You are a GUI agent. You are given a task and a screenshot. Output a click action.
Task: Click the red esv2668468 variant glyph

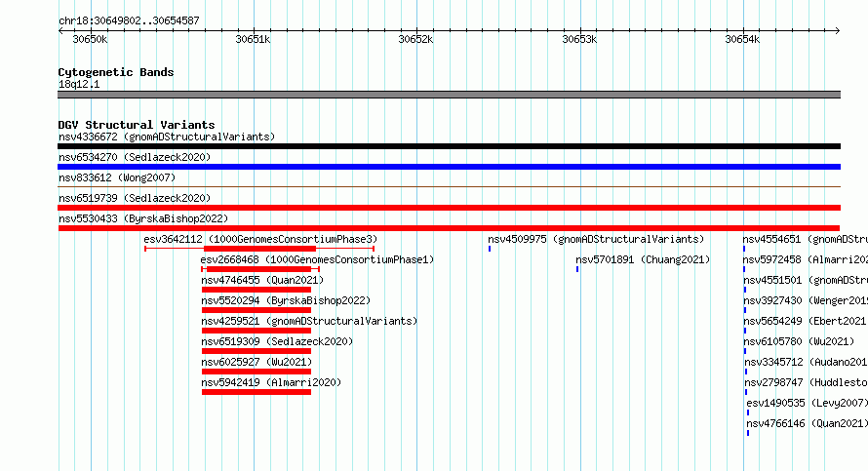pyautogui.click(x=260, y=269)
